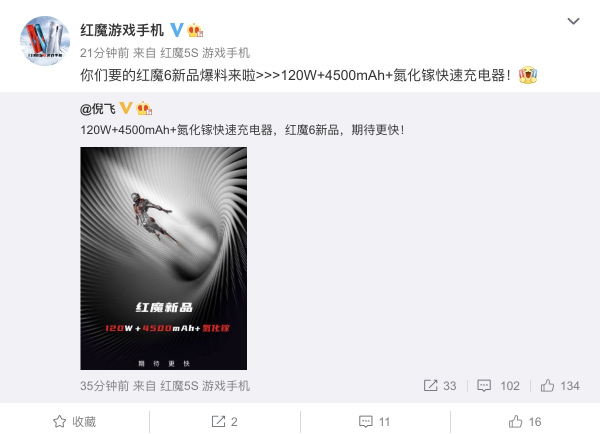The height and width of the screenshot is (434, 600).
Task: Open comments on reposted post showing 102
Action: (498, 385)
